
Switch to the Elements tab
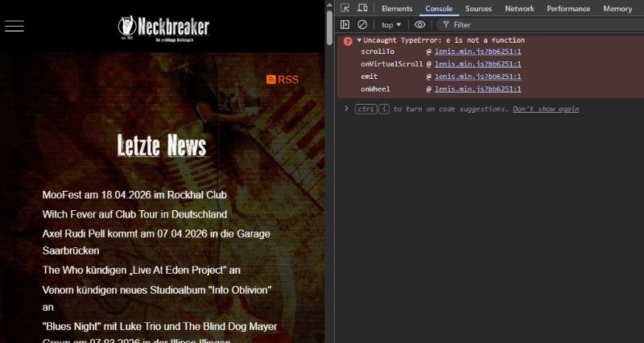coord(397,8)
